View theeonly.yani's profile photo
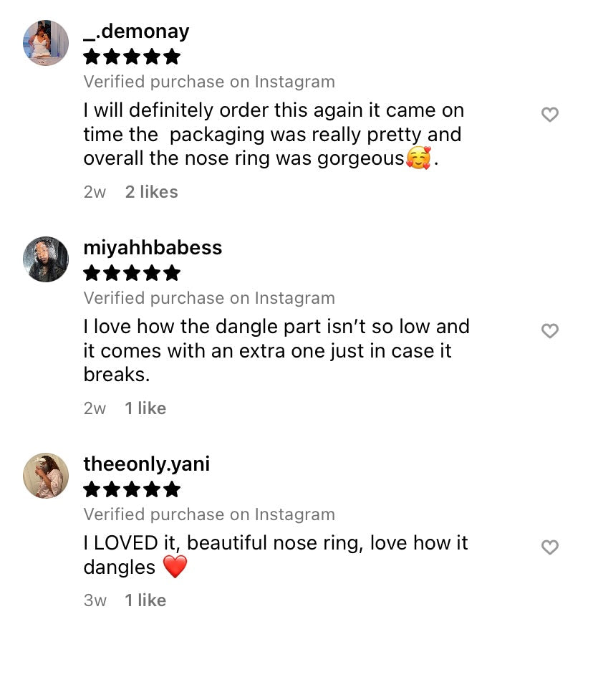The image size is (593, 700). click(46, 476)
